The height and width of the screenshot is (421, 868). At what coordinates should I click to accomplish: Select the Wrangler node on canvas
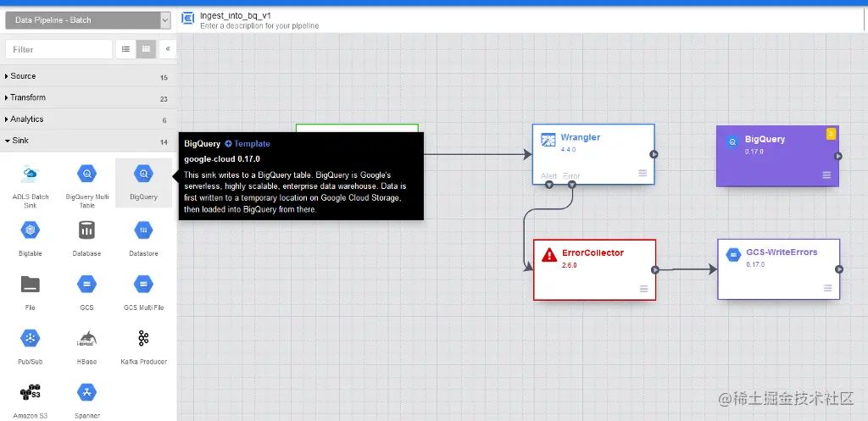point(593,154)
